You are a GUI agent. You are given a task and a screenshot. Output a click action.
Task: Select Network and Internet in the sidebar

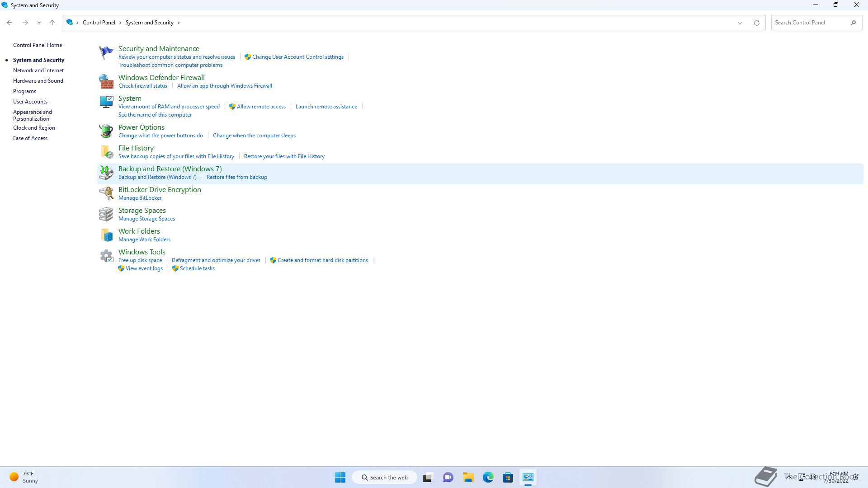[38, 70]
